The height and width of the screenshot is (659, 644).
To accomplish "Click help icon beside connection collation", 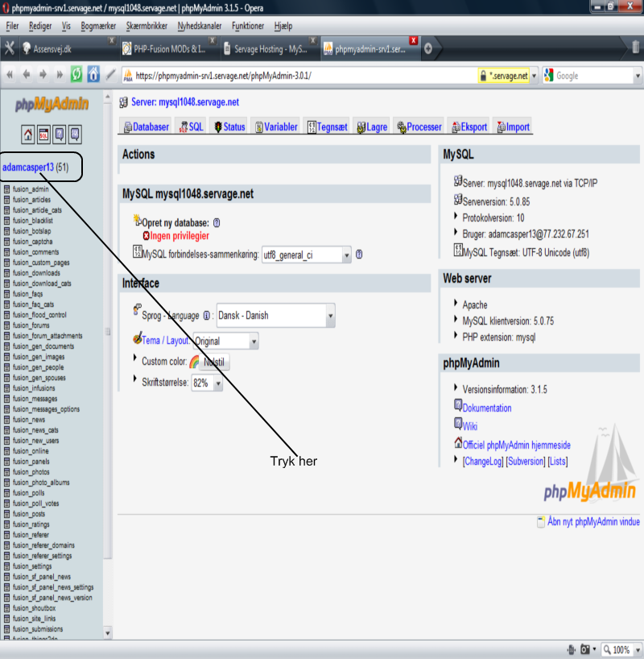I will (359, 255).
